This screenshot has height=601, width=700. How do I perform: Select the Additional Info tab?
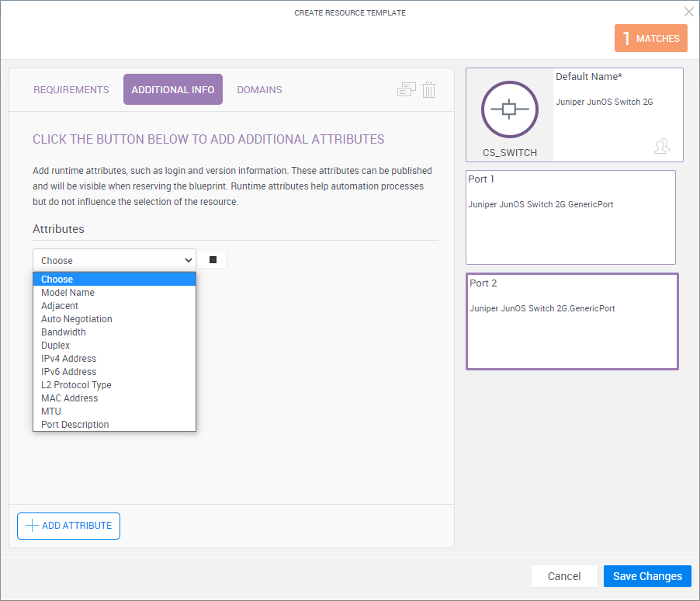point(173,89)
